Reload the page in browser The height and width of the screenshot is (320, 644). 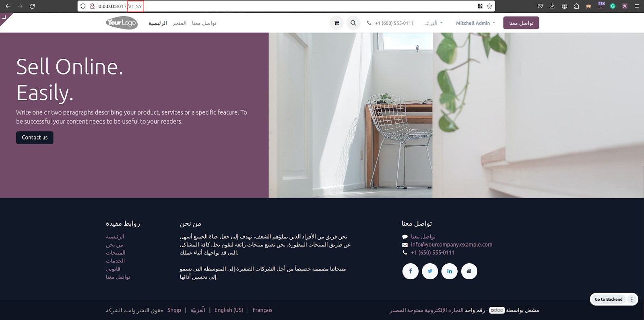[x=32, y=6]
